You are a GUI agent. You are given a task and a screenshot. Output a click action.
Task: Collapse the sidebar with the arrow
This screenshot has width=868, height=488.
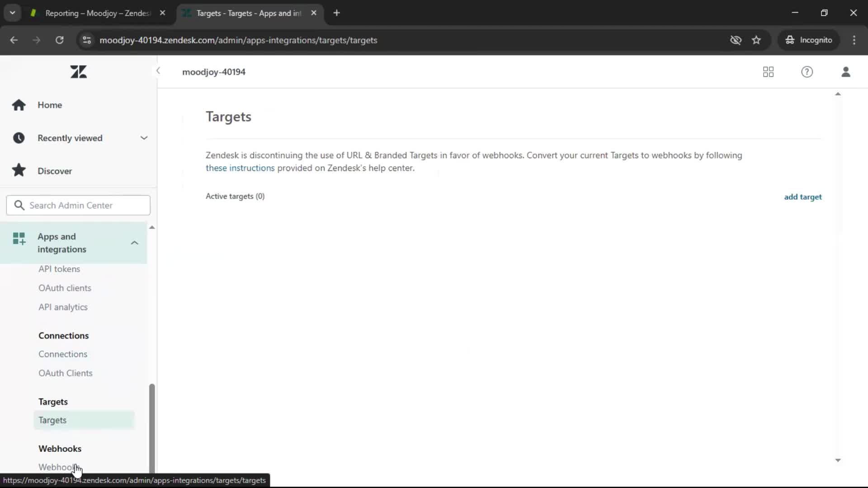[158, 70]
